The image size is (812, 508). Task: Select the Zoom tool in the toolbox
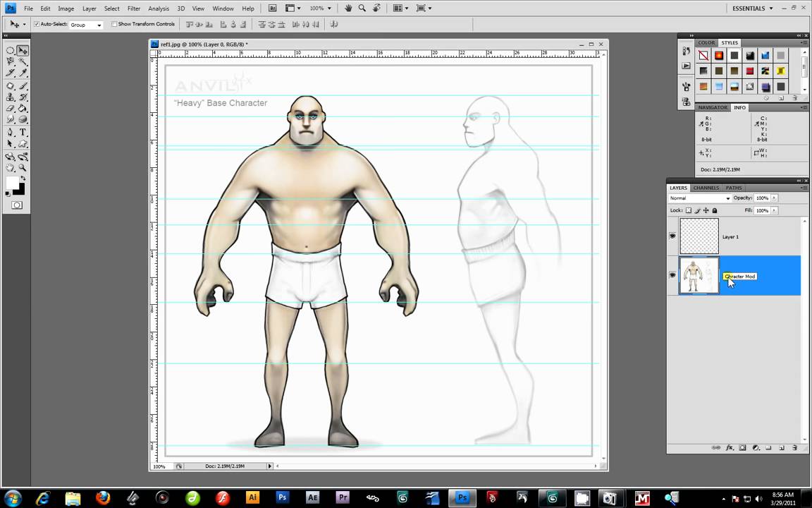tap(23, 167)
